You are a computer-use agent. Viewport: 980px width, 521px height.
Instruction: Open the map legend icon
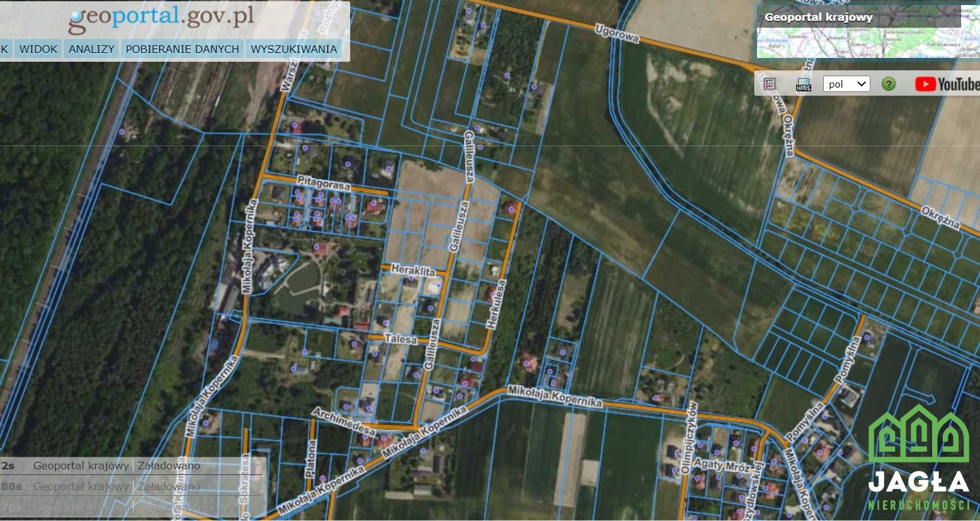[770, 84]
